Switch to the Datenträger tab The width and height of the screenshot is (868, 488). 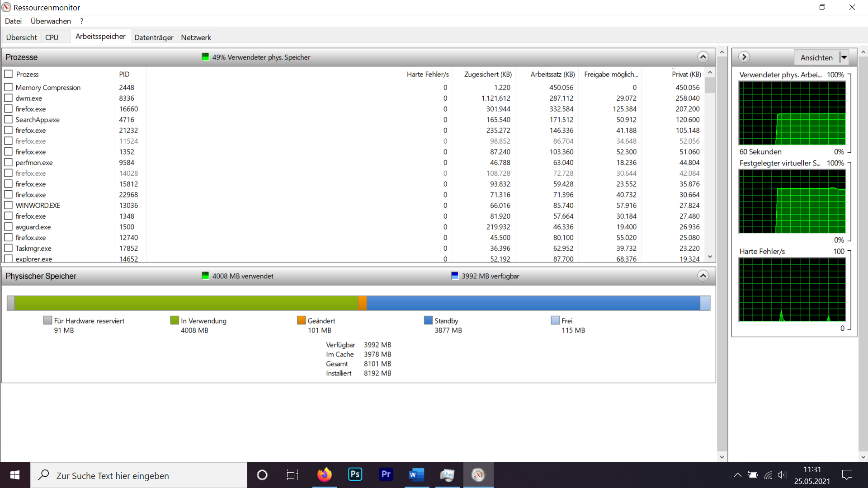[x=154, y=38]
